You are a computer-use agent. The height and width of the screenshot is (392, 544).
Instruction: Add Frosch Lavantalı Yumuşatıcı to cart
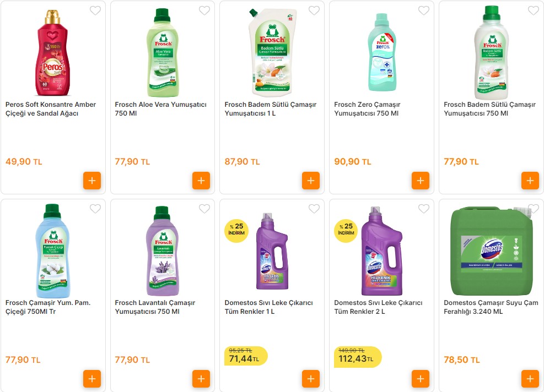[201, 379]
